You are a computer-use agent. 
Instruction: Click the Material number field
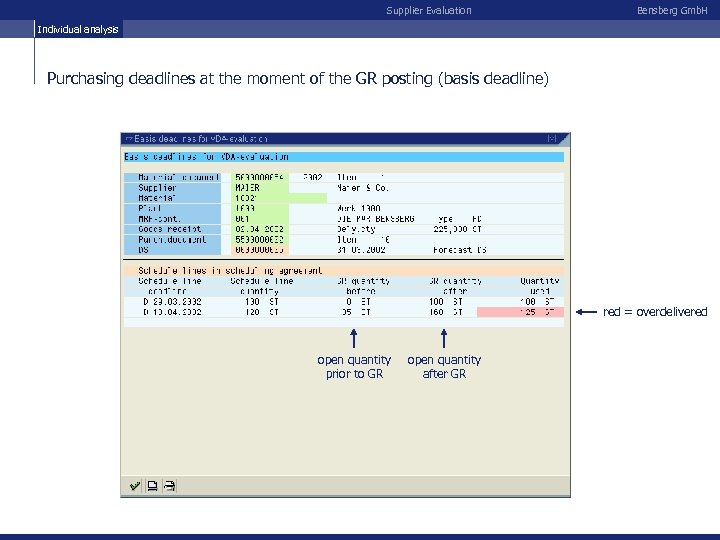(x=280, y=198)
